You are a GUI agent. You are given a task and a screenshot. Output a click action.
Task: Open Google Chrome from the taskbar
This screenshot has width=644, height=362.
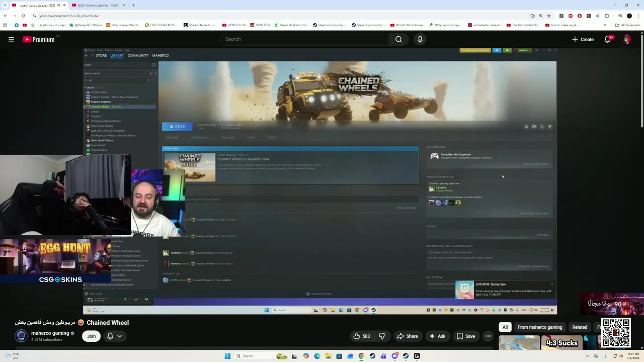pos(361,356)
